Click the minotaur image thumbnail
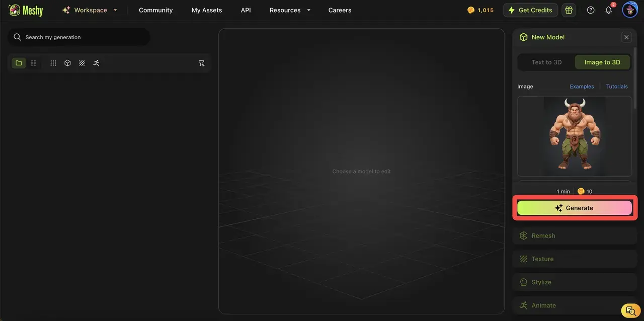 tap(574, 136)
